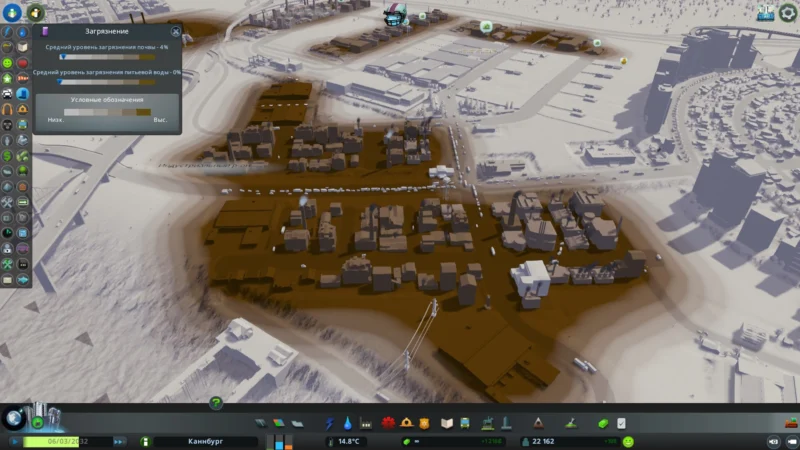The height and width of the screenshot is (450, 800).
Task: Open the Crime mask info view
Action: 7,124
